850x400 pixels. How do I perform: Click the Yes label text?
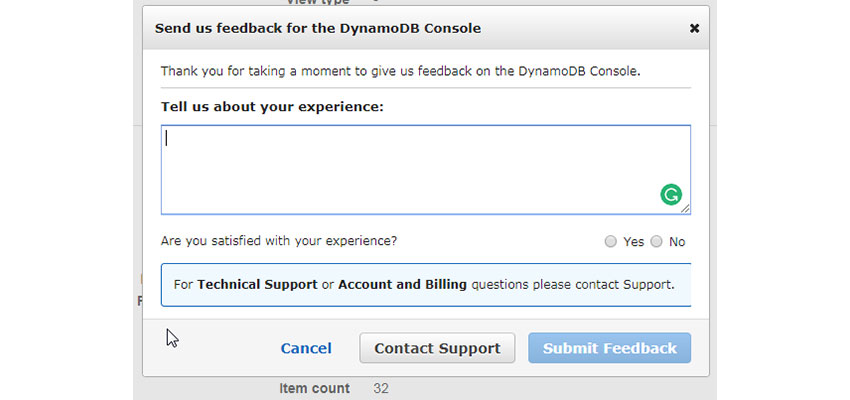[633, 242]
